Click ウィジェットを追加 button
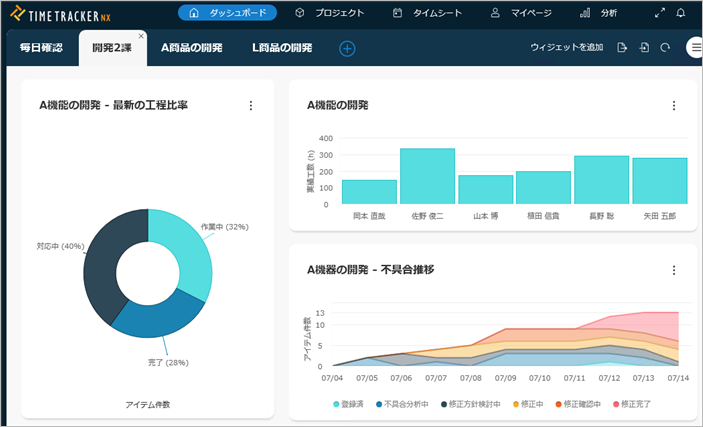703x427 pixels. point(566,48)
